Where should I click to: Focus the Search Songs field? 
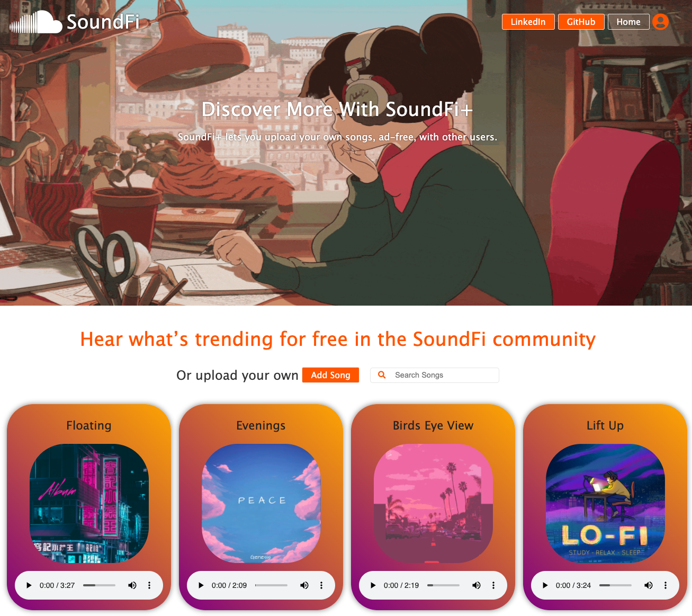(x=435, y=375)
